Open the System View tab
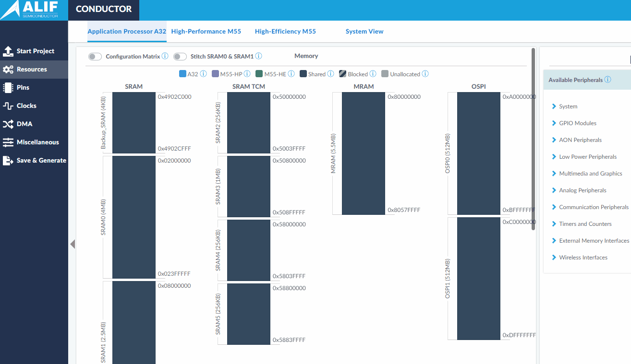Viewport: 631px width, 364px height. click(364, 32)
